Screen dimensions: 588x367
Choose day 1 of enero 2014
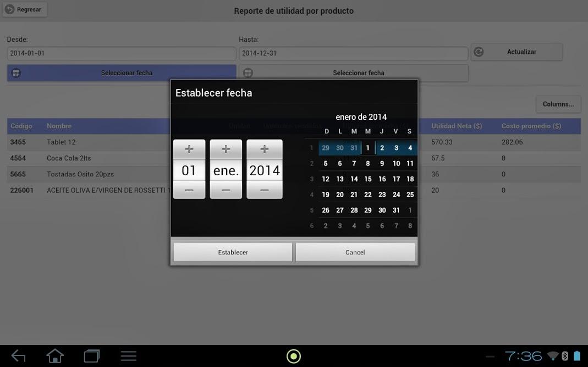[368, 148]
